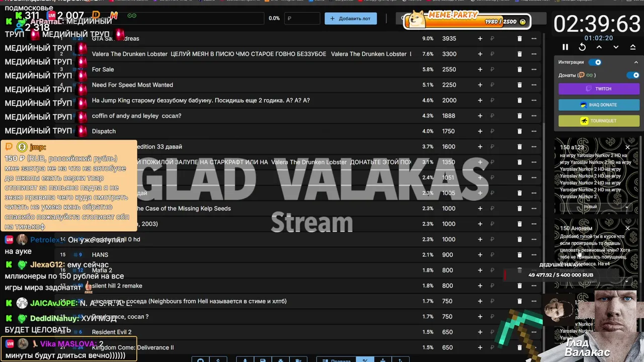Click the Tourniquet integration button
644x362 pixels.
pos(599,121)
